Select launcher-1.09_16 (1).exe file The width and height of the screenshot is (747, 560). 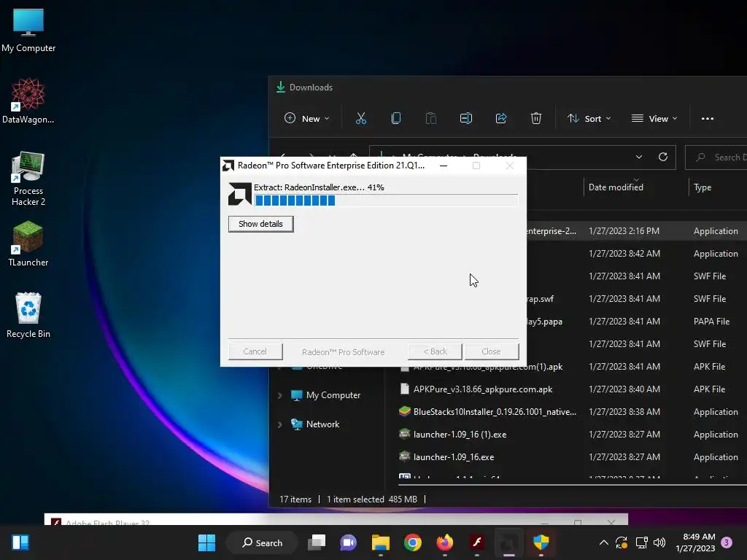tap(460, 435)
